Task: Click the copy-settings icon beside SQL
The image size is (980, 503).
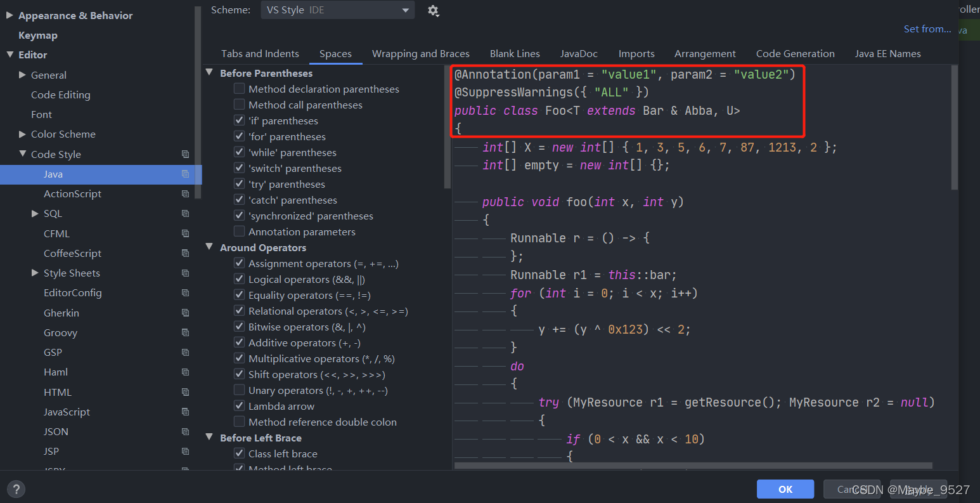Action: pyautogui.click(x=185, y=213)
